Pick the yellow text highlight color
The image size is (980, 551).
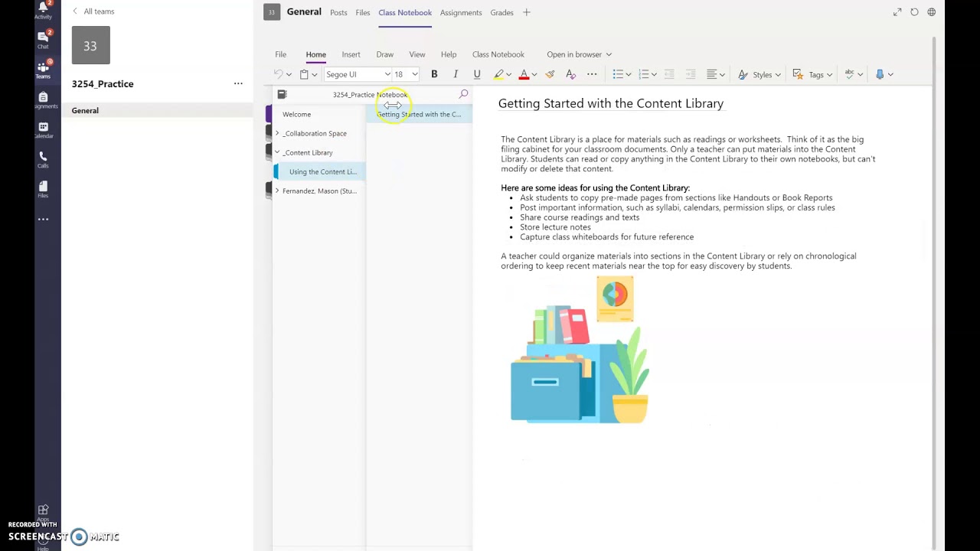pos(498,74)
